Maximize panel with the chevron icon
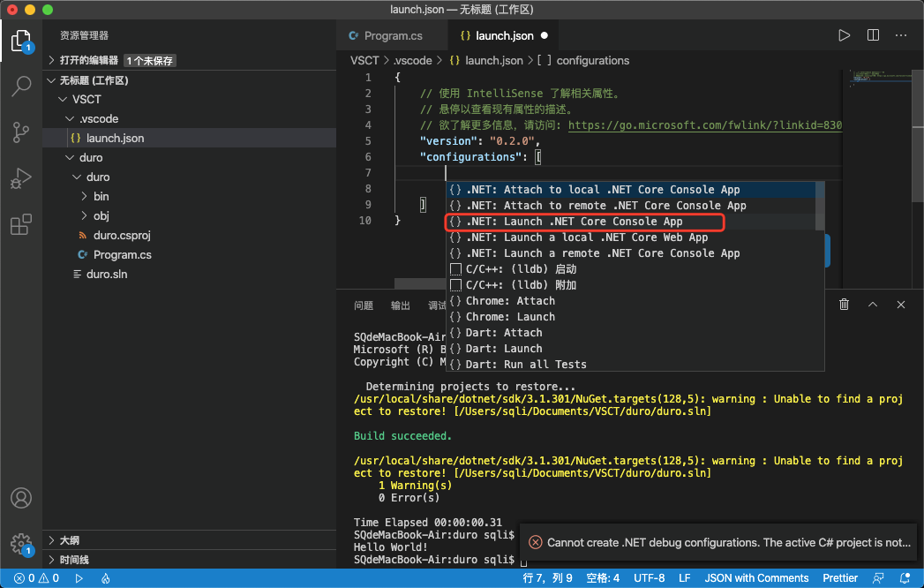The image size is (924, 588). [x=873, y=304]
